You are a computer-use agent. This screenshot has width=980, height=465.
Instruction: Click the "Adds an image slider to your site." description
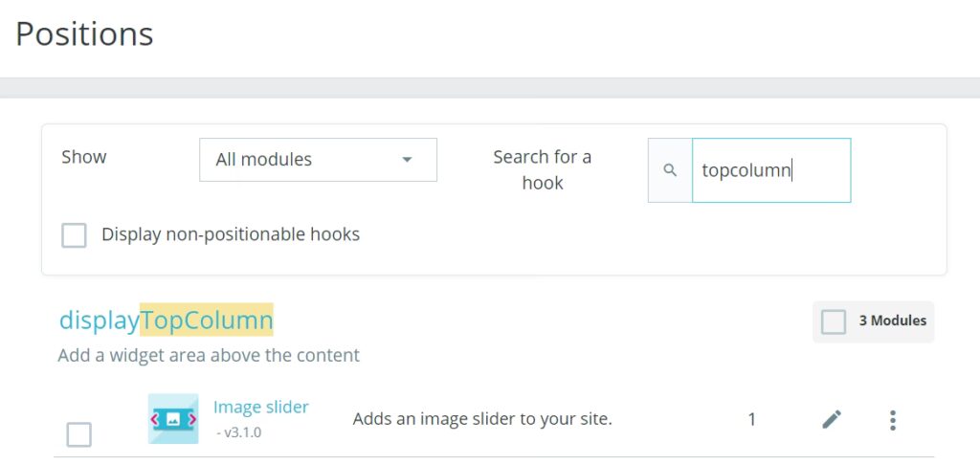[482, 419]
